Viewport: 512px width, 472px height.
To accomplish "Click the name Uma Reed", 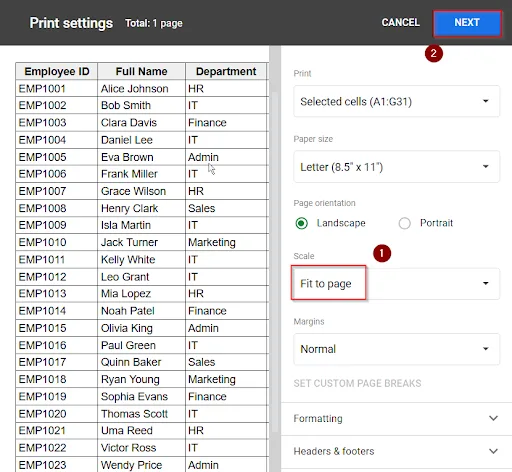I will click(x=127, y=431).
